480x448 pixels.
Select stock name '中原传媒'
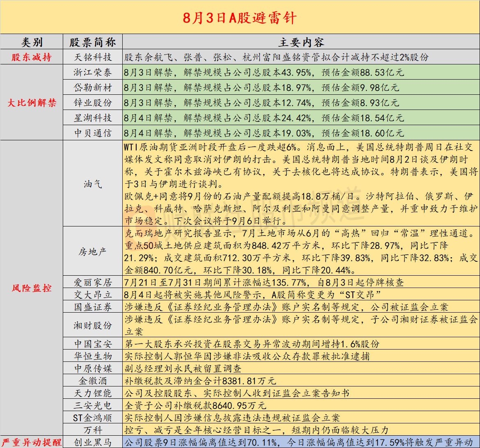(x=93, y=368)
